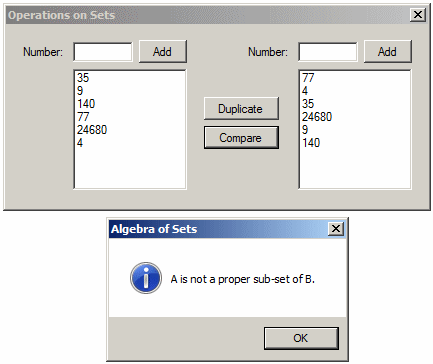Screen dimensions: 433x364
Task: Click OK in the message box
Action: click(301, 338)
